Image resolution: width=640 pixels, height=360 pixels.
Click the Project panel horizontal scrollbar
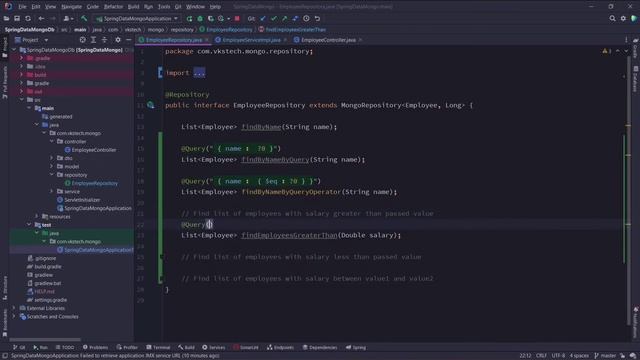(45, 339)
